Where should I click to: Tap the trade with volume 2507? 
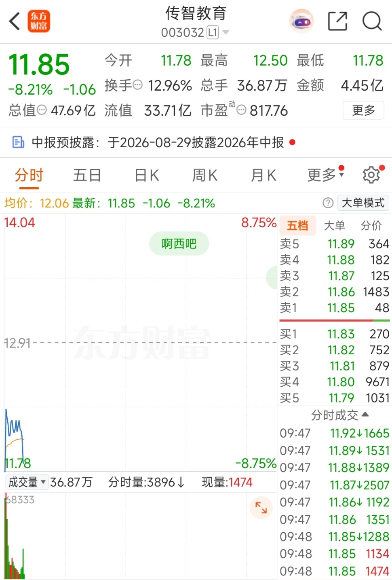click(334, 485)
